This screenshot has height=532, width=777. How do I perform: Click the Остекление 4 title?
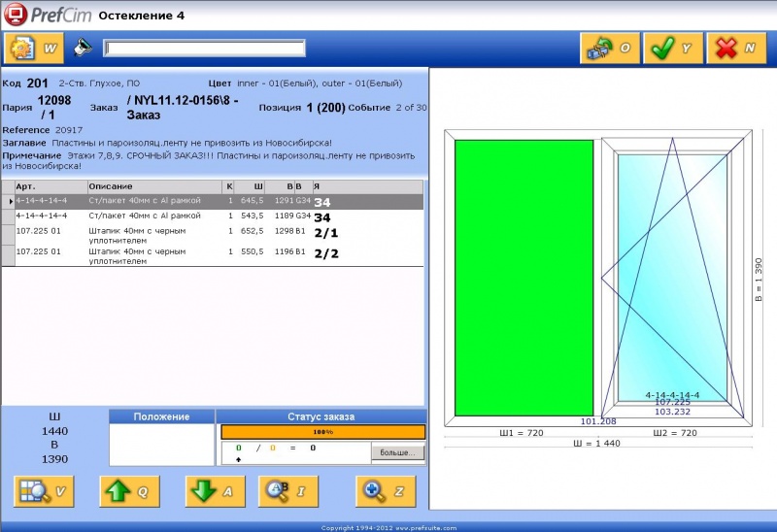click(x=141, y=16)
